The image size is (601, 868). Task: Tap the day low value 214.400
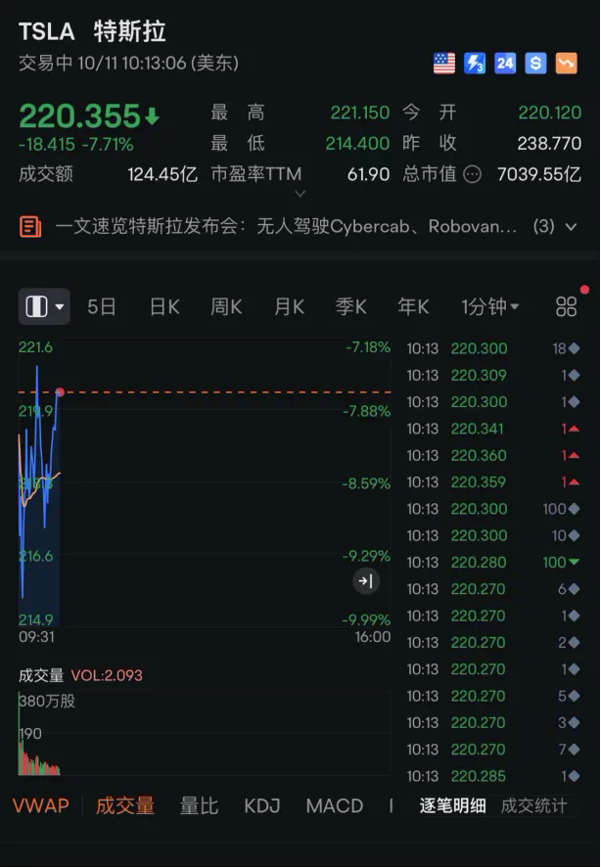tap(357, 144)
